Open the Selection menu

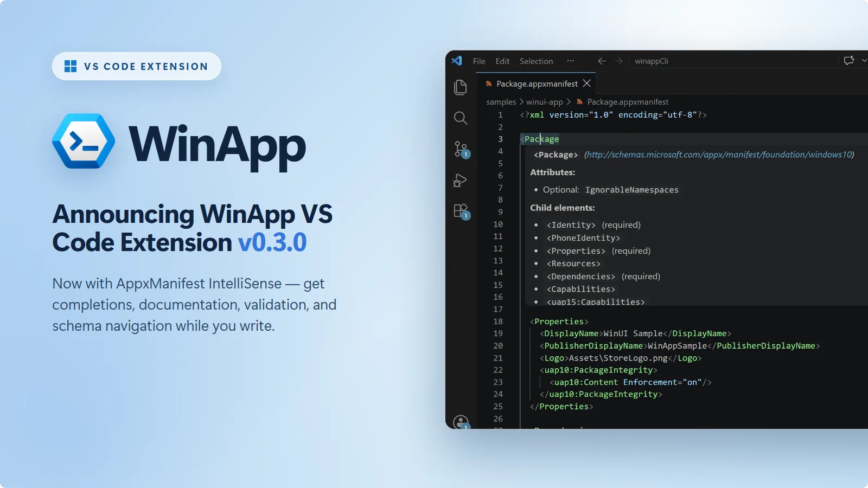[x=536, y=61]
